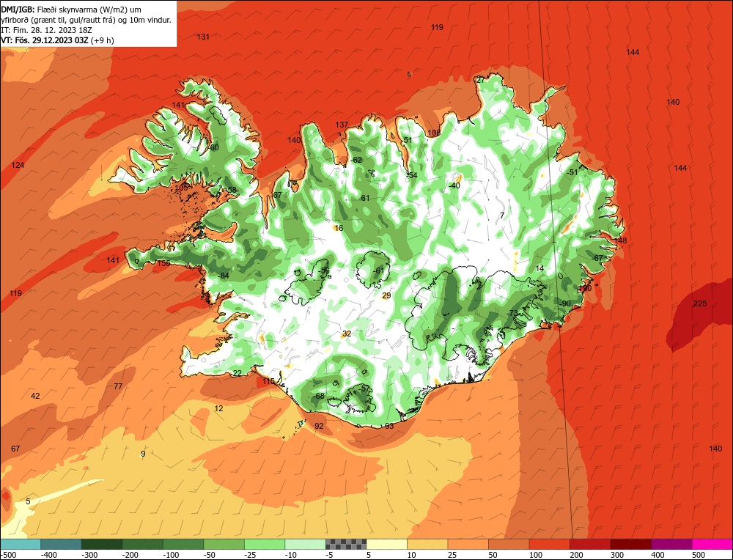
Task: Click the map value 137
Action: coord(342,125)
